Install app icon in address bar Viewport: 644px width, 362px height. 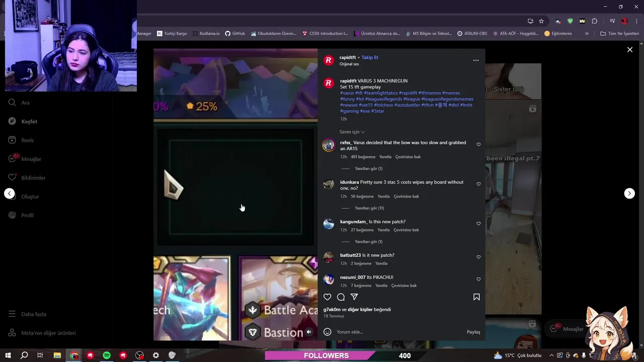pos(530,21)
